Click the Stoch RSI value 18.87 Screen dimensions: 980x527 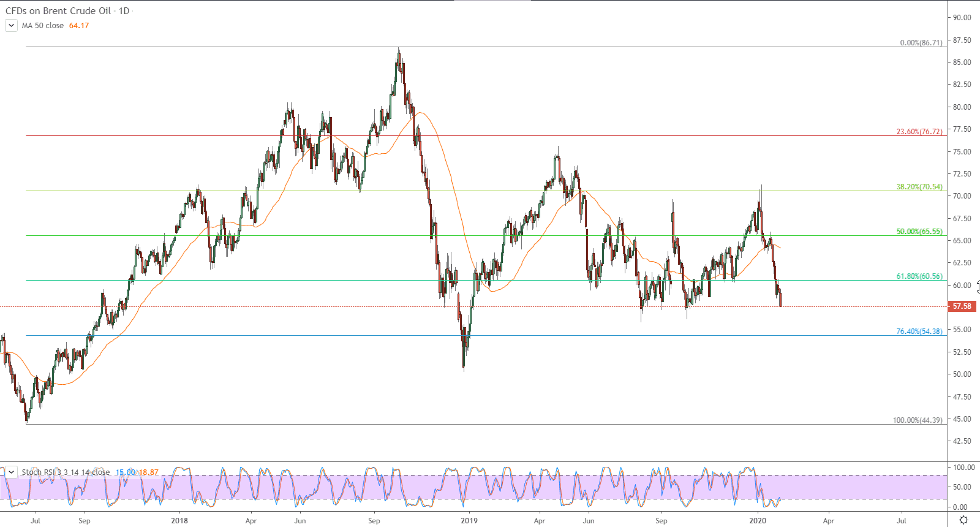click(148, 472)
